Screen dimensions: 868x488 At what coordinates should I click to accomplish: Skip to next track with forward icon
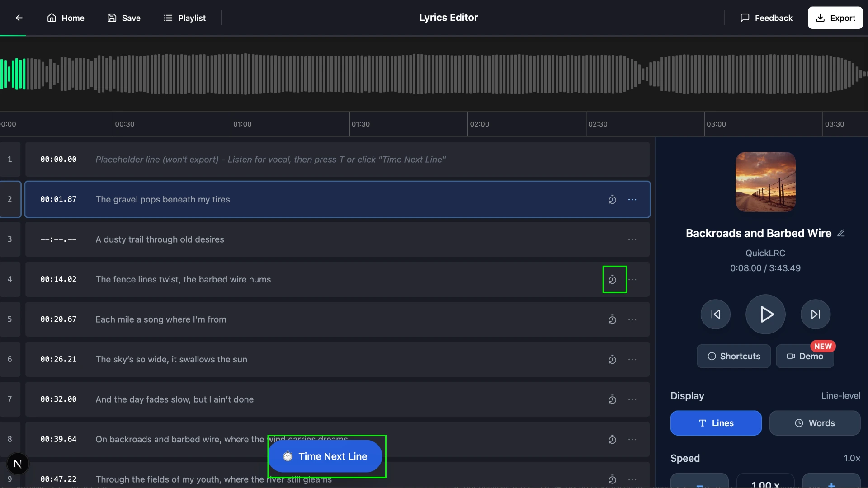815,314
